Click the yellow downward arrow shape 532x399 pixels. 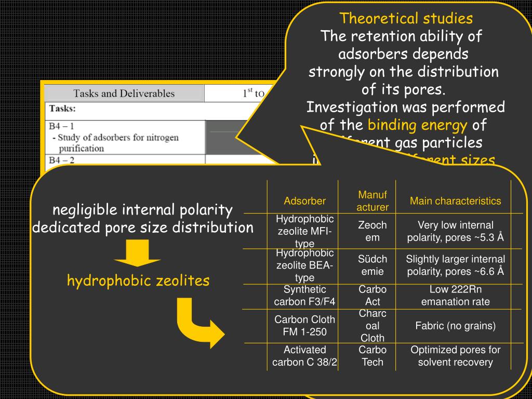pos(137,253)
